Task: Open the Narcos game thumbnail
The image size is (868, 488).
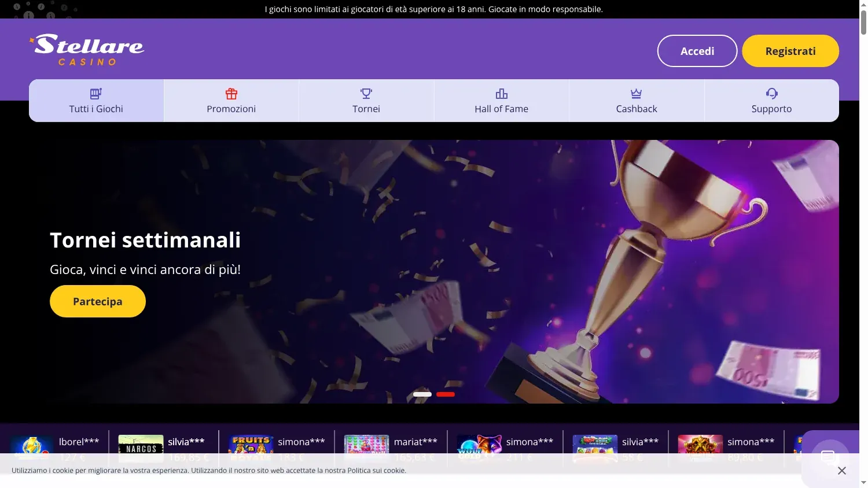Action: (x=141, y=449)
